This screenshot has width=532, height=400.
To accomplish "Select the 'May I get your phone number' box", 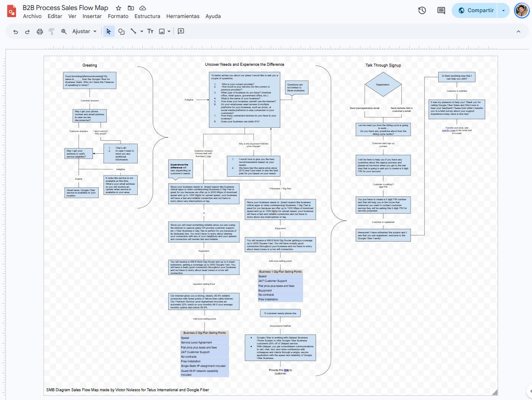I will [x=90, y=116].
